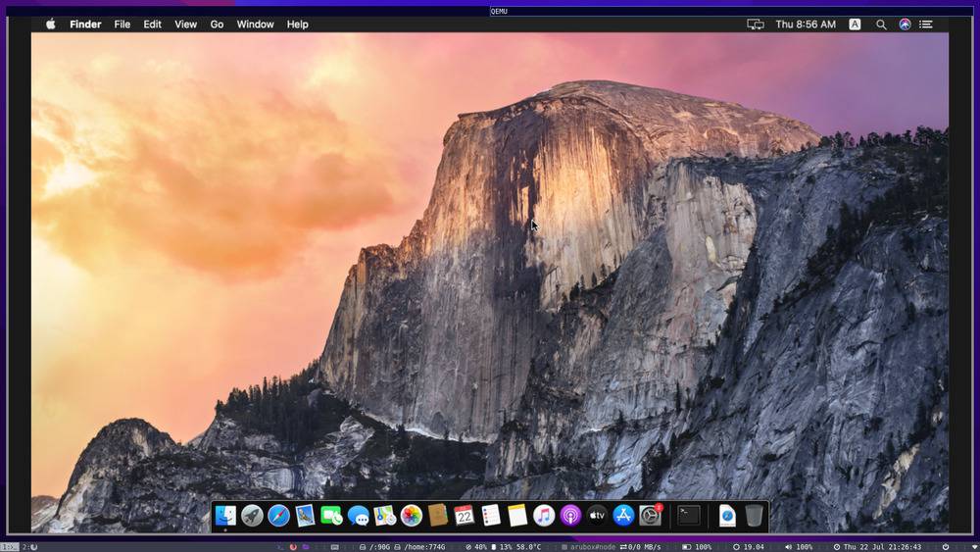Click the keyboard icon in host bar
Image resolution: width=980 pixels, height=552 pixels.
pyautogui.click(x=334, y=547)
